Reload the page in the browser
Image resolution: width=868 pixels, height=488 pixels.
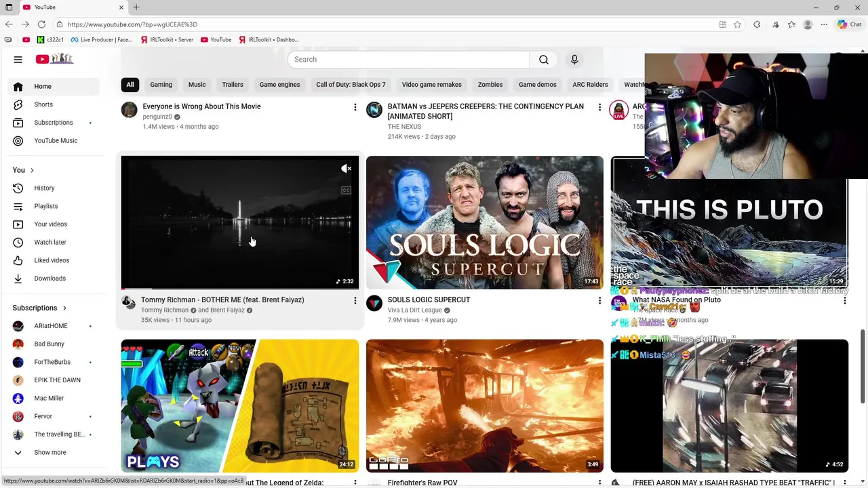41,24
